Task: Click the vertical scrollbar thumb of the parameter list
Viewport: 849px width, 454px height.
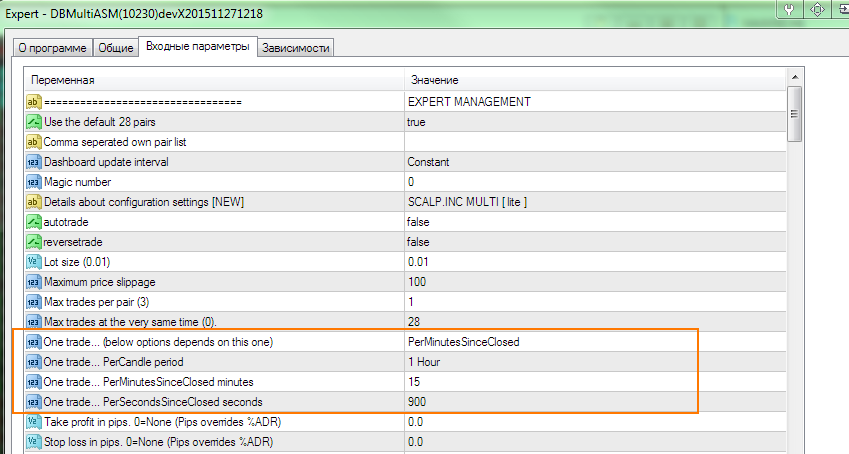Action: click(794, 114)
